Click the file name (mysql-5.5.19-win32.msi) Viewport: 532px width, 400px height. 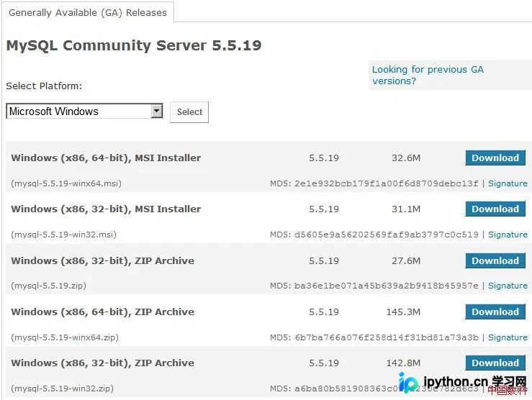point(64,235)
